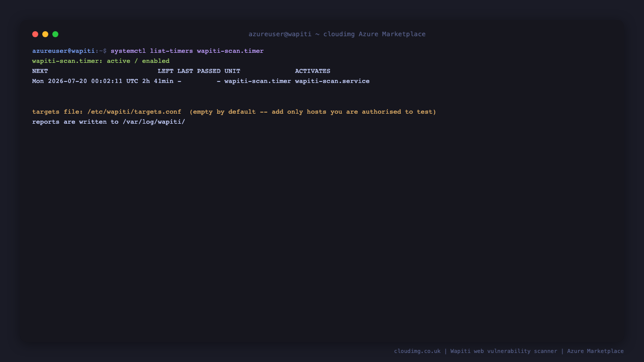
Task: Click the 'systemctl list-timers wapiti-scan.timer' command
Action: tap(187, 51)
